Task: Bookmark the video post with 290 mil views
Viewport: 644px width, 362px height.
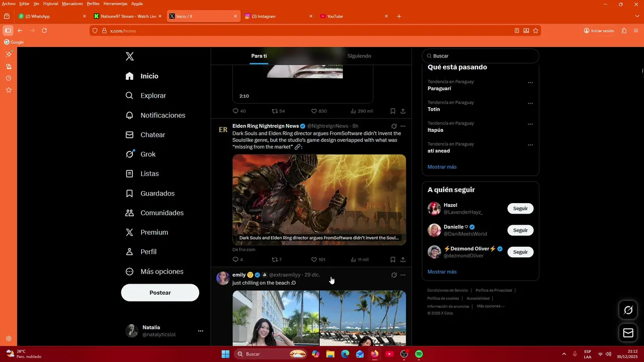Action: [393, 111]
